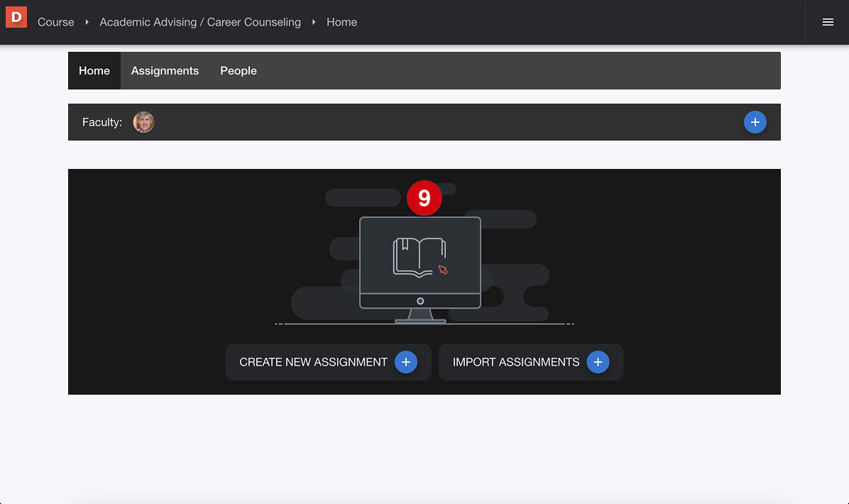Click the Faculty label in the banner

pyautogui.click(x=102, y=122)
